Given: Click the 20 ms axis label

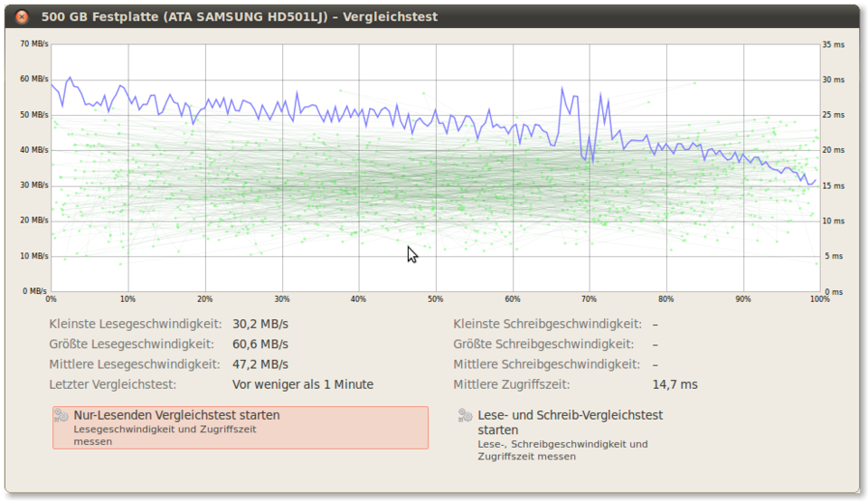Looking at the screenshot, I should 833,150.
